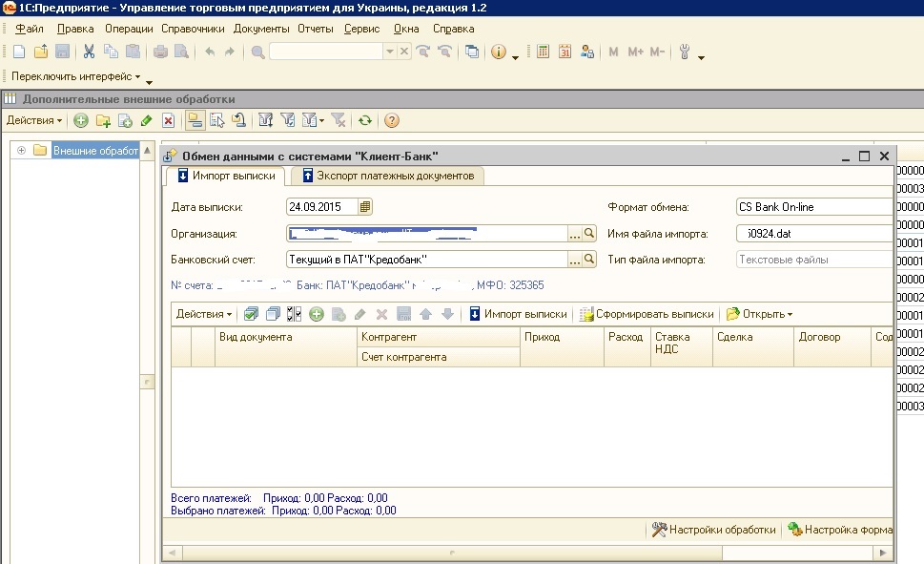
Task: Add new item with green plus in list toolbar
Action: coord(81,121)
